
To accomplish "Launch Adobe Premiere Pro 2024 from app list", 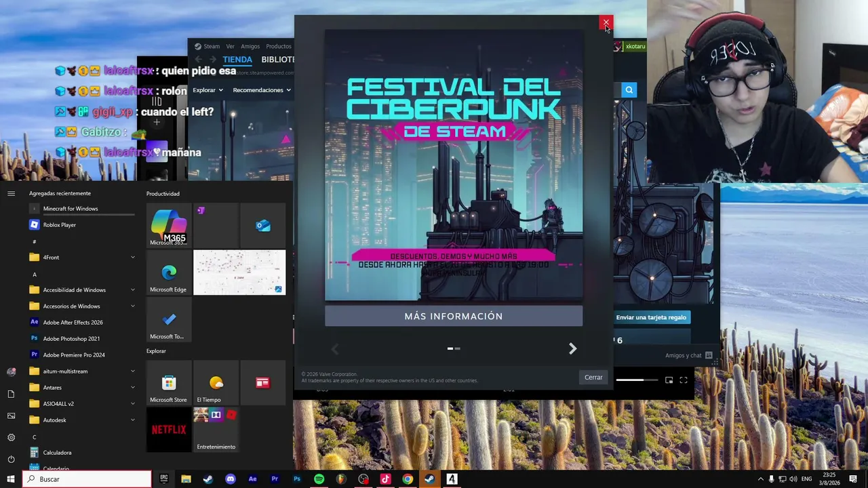I will (x=81, y=355).
